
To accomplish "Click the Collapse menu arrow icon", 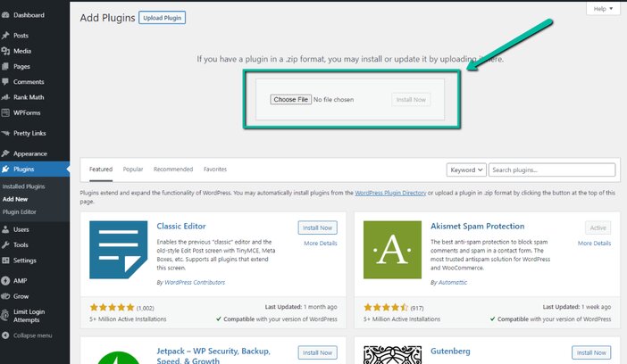I will (5, 335).
